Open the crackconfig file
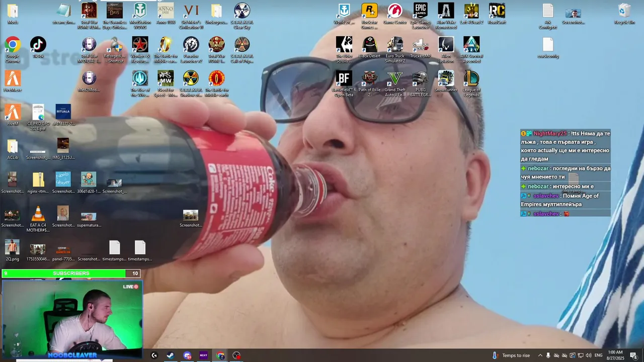Image resolution: width=644 pixels, height=362 pixels. pyautogui.click(x=548, y=47)
